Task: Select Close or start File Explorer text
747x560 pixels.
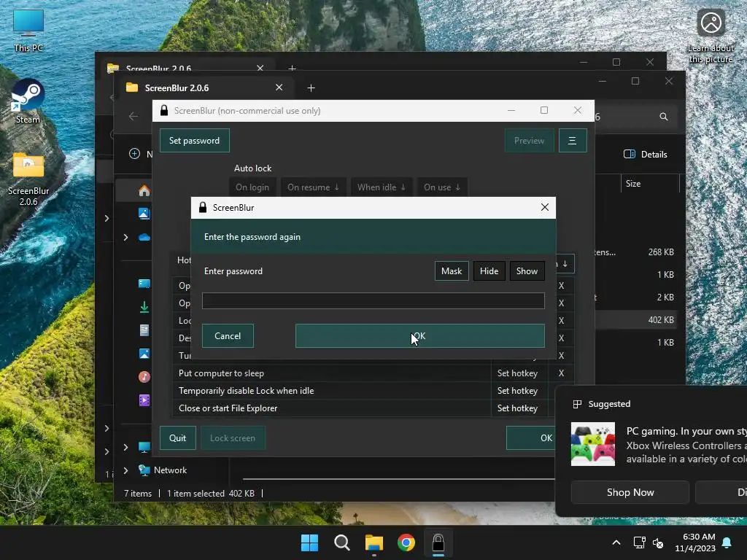Action: point(228,408)
